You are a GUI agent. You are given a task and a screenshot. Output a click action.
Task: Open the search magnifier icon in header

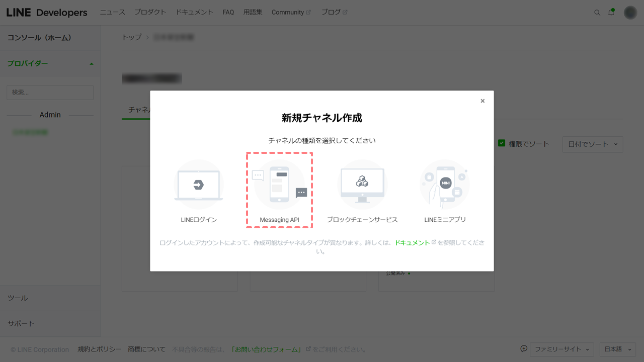tap(597, 13)
